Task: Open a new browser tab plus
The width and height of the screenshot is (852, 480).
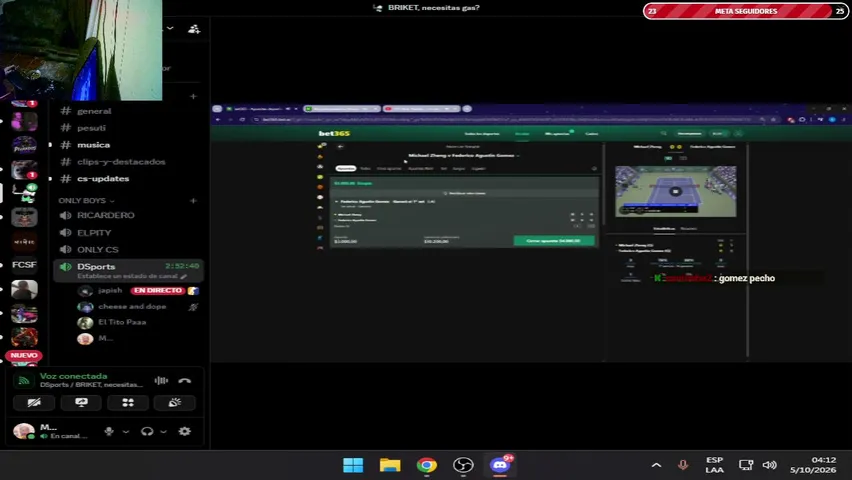Action: (x=467, y=109)
